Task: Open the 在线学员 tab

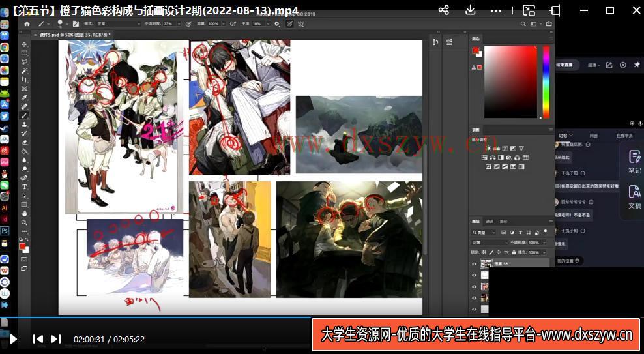Action: [624, 135]
